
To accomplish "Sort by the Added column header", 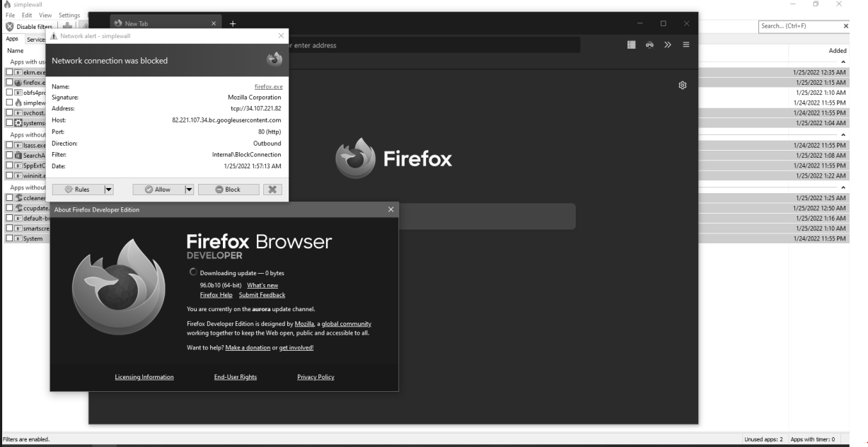I will tap(838, 51).
